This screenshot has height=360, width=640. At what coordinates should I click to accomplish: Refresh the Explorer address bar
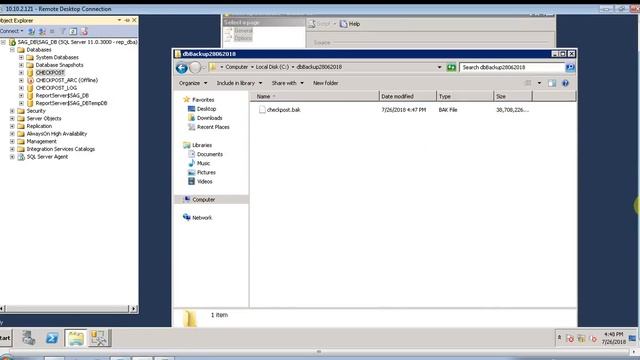pos(451,67)
